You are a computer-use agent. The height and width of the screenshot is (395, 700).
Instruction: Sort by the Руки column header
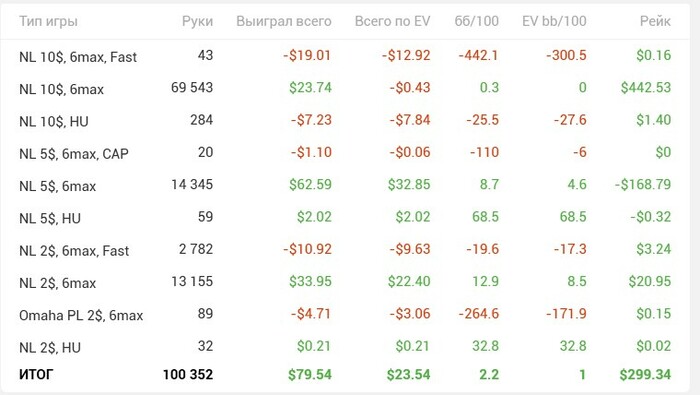point(197,21)
